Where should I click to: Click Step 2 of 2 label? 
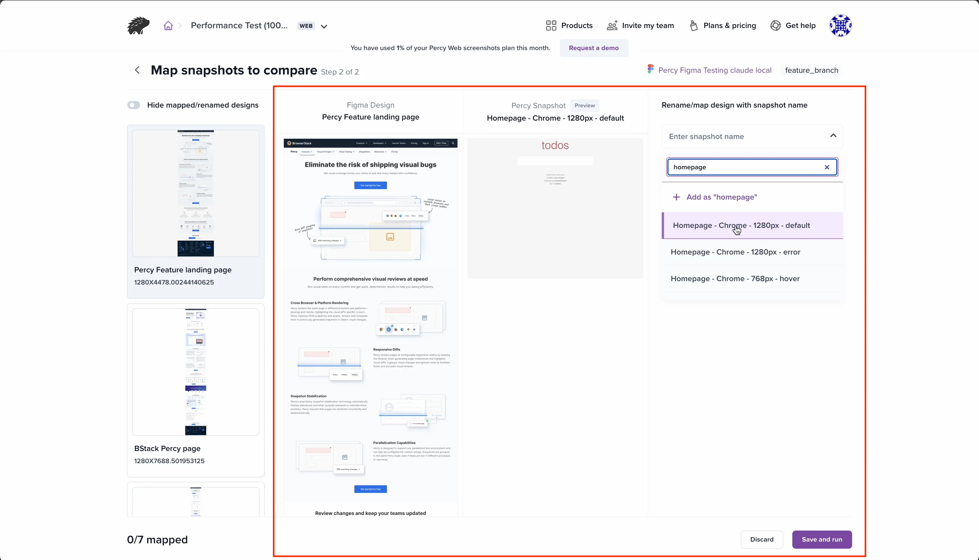(340, 72)
